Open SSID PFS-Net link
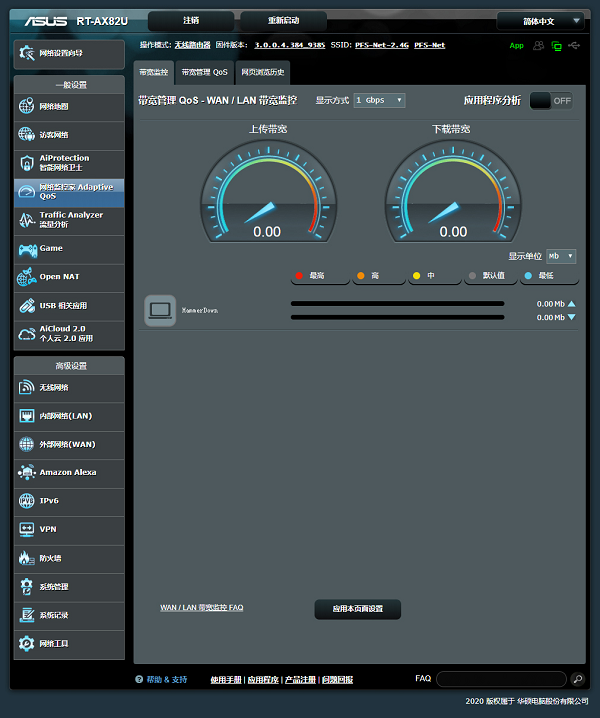 (x=430, y=45)
